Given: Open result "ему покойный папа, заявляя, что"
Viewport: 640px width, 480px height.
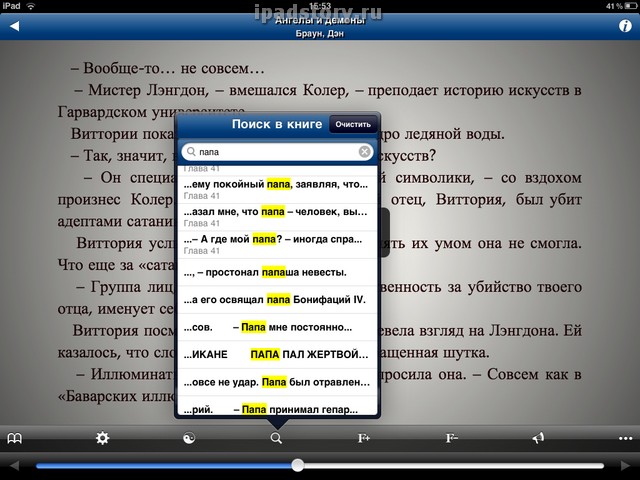Looking at the screenshot, I should tap(278, 190).
